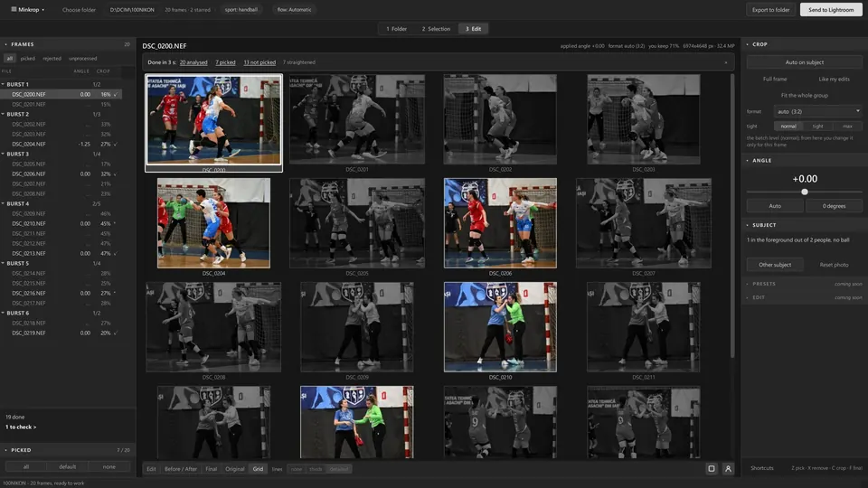The height and width of the screenshot is (488, 868).
Task: Open the format auto (3:2) dropdown
Action: point(818,111)
